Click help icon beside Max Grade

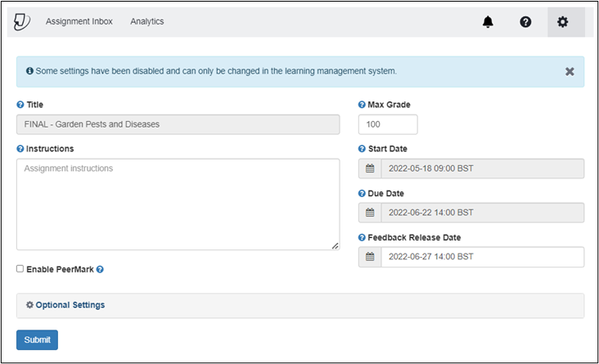[x=362, y=105]
